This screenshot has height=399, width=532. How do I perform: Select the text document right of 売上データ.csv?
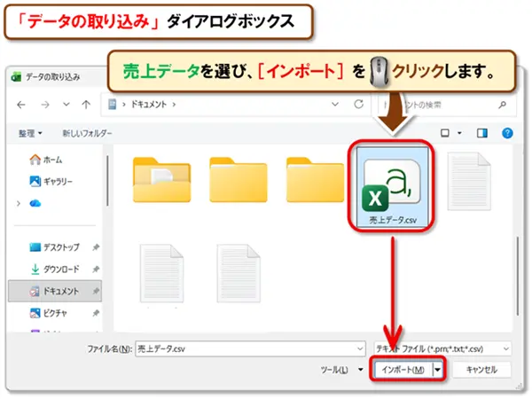(x=469, y=181)
